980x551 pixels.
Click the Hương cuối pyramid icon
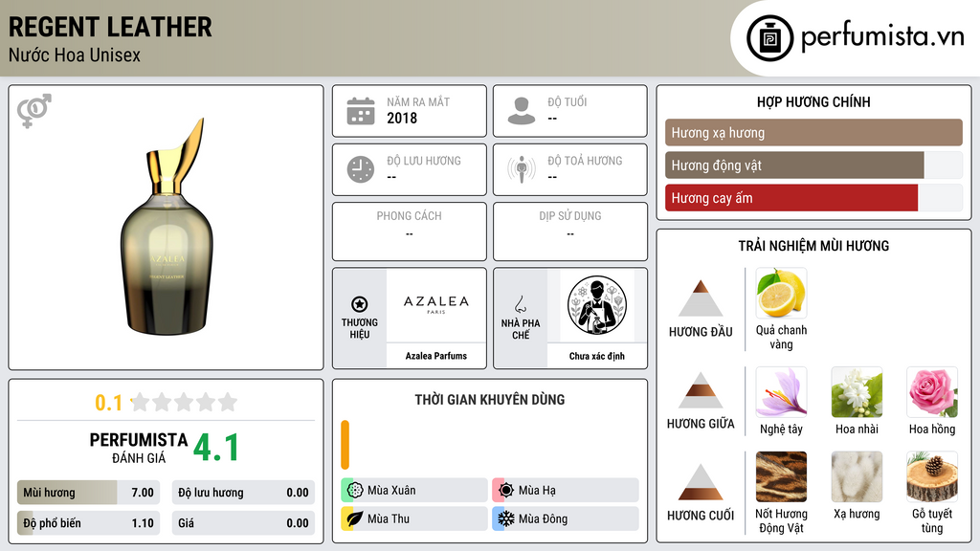pyautogui.click(x=701, y=482)
